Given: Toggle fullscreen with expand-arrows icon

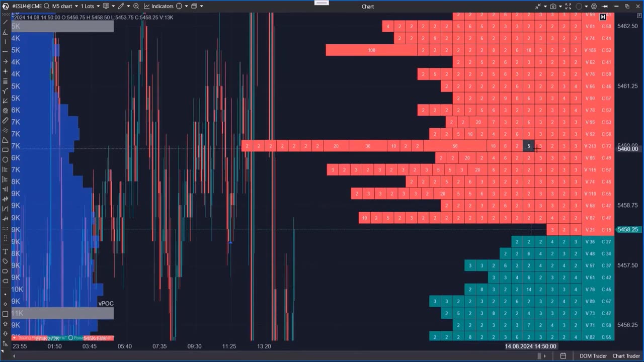Looking at the screenshot, I should (x=568, y=6).
